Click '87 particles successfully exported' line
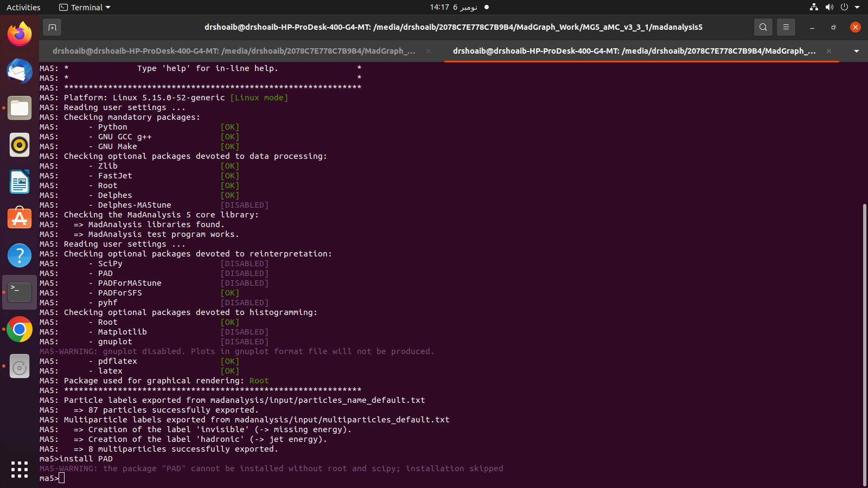The width and height of the screenshot is (868, 488). click(x=149, y=410)
